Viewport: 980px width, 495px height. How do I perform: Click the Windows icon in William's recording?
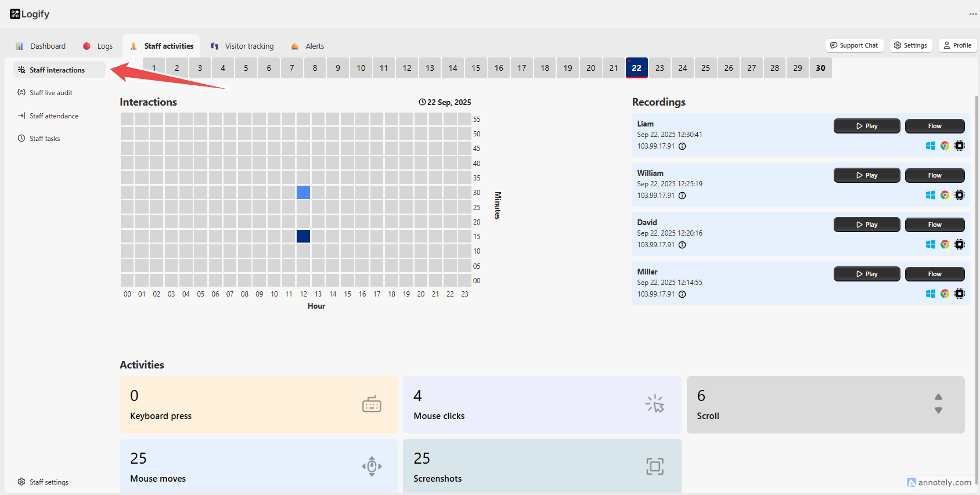930,195
